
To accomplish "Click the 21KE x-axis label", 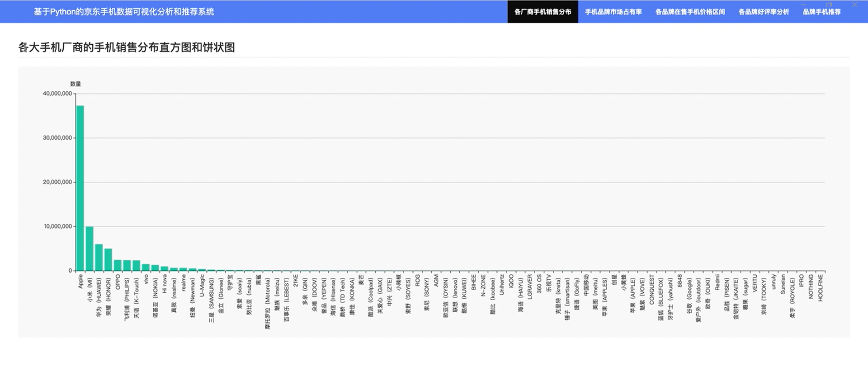I will 296,281.
